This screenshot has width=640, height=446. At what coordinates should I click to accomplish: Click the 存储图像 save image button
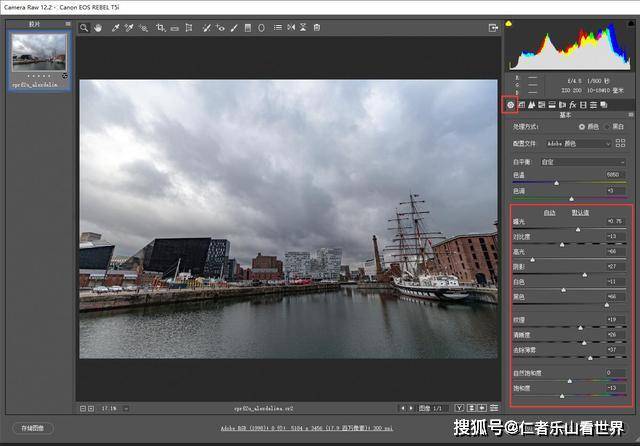coord(33,428)
